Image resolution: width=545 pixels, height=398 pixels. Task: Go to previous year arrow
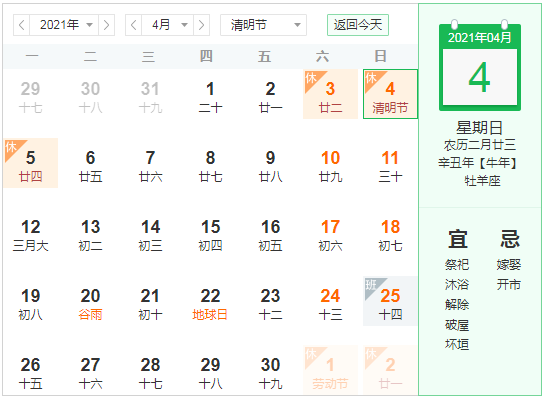tap(22, 25)
